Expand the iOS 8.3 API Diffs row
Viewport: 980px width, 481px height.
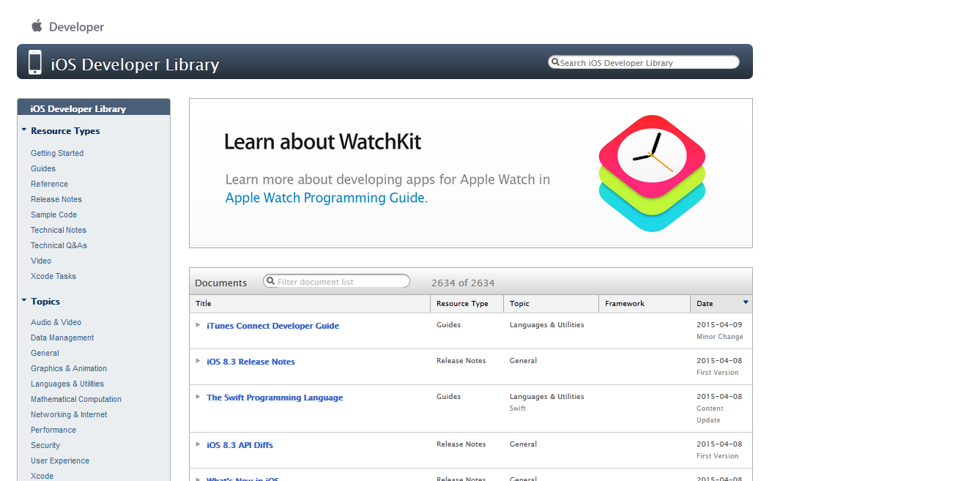(198, 444)
